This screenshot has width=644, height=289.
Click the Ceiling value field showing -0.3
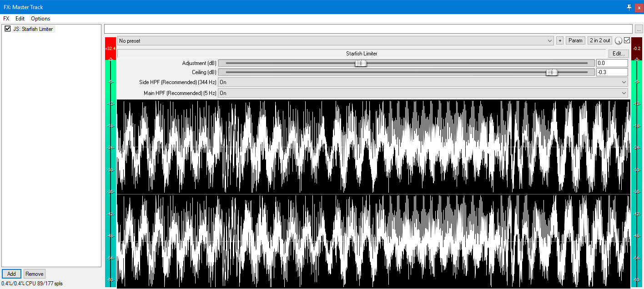(612, 72)
